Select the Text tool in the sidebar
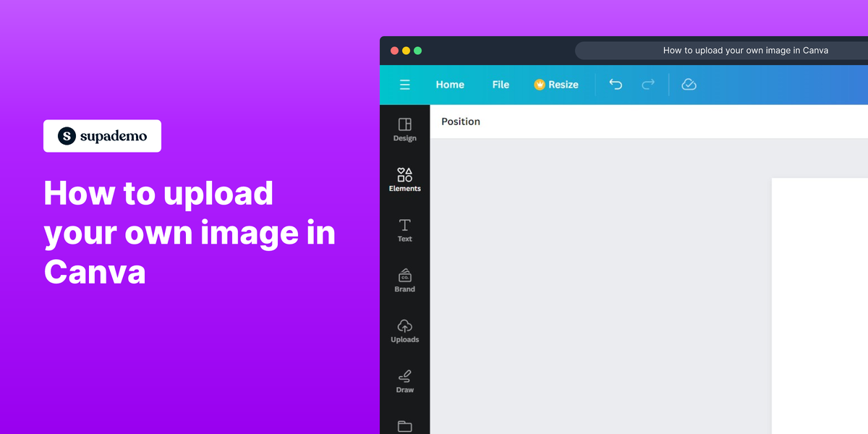The width and height of the screenshot is (868, 434). coord(404,230)
